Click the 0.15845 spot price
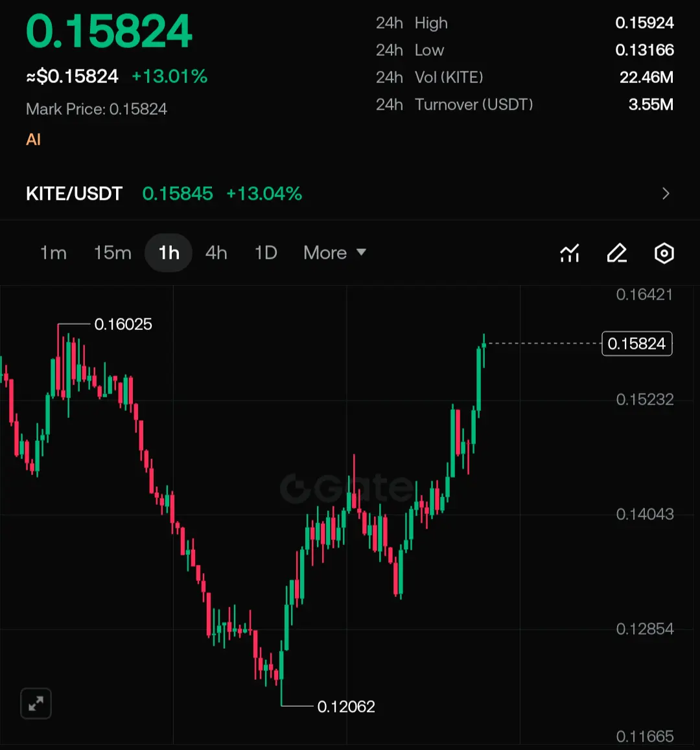The height and width of the screenshot is (750, 700). tap(178, 194)
